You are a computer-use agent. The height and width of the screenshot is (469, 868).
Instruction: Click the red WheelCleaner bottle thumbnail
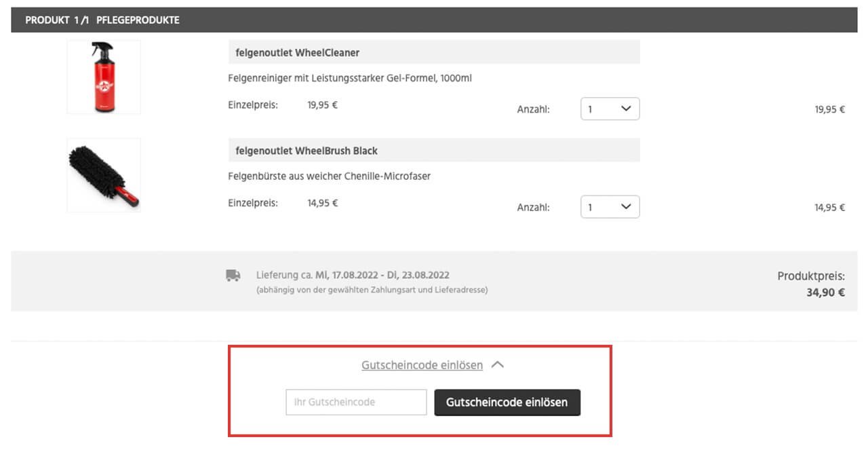104,77
